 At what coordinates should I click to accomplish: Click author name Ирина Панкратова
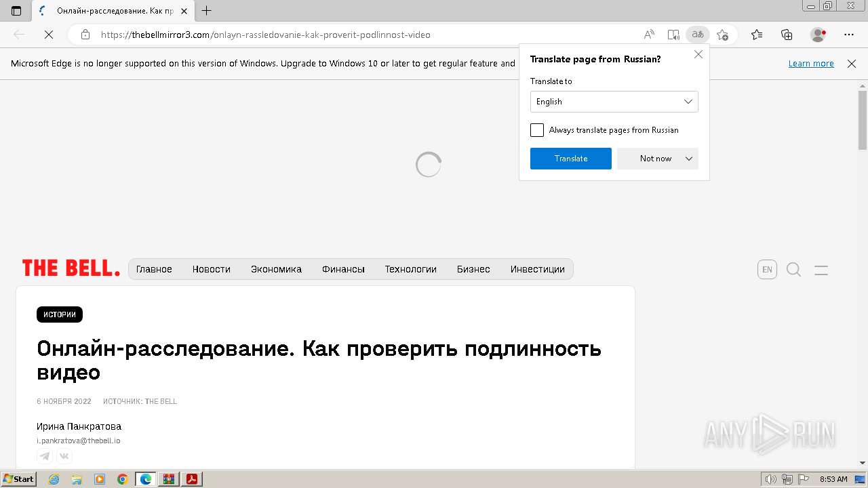(79, 426)
